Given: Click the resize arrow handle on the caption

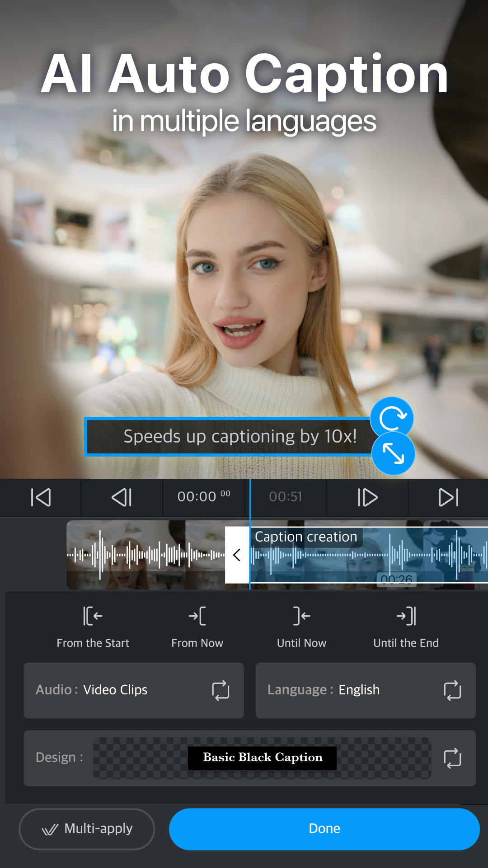Looking at the screenshot, I should pyautogui.click(x=393, y=453).
